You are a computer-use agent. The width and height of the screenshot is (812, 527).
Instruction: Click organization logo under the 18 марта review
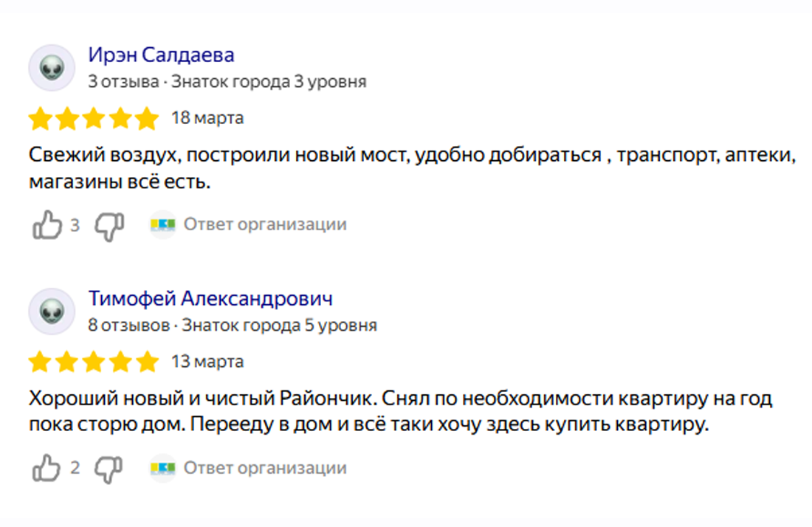point(163,224)
